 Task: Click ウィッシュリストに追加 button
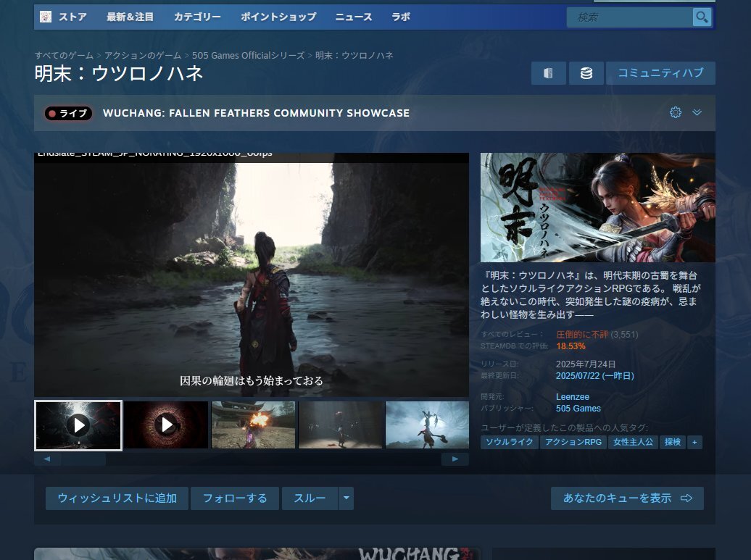point(117,498)
